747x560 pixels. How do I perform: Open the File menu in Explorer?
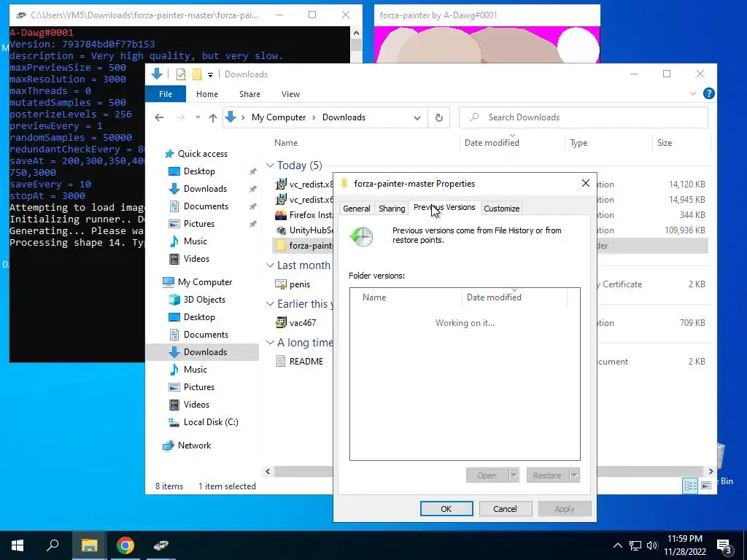click(x=166, y=94)
